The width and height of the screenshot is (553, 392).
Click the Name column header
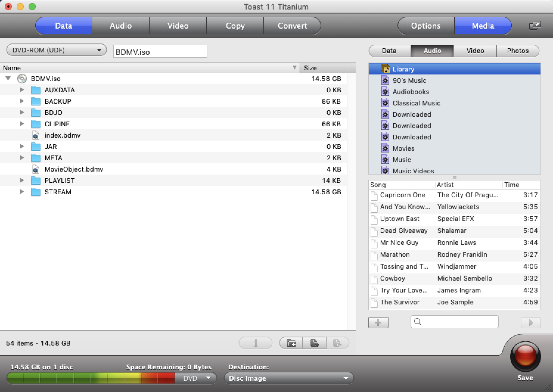150,68
